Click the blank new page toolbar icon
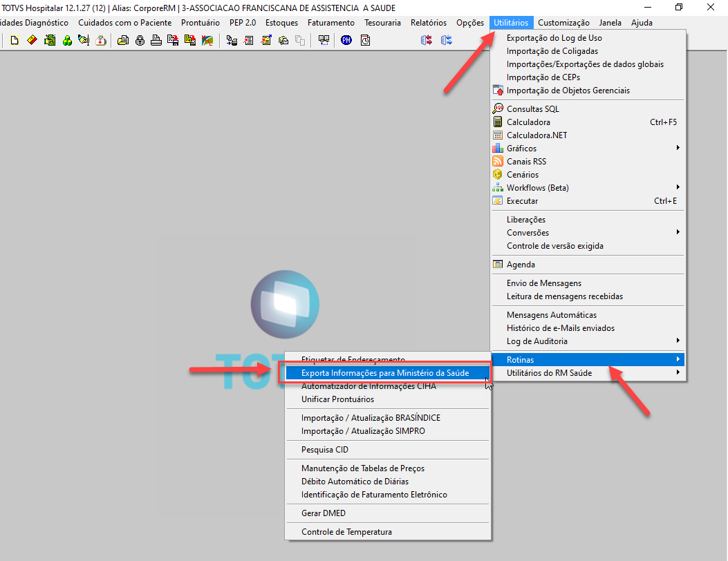The height and width of the screenshot is (561, 728). coord(15,40)
